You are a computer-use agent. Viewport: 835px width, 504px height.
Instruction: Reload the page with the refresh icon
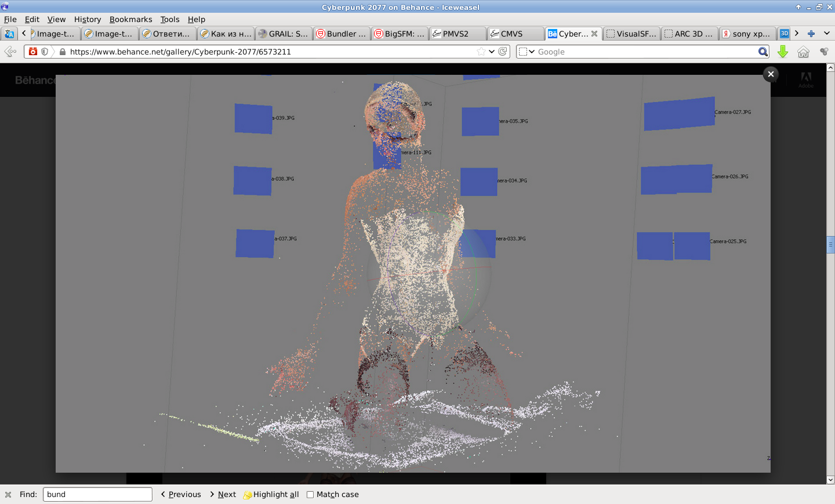click(x=503, y=52)
